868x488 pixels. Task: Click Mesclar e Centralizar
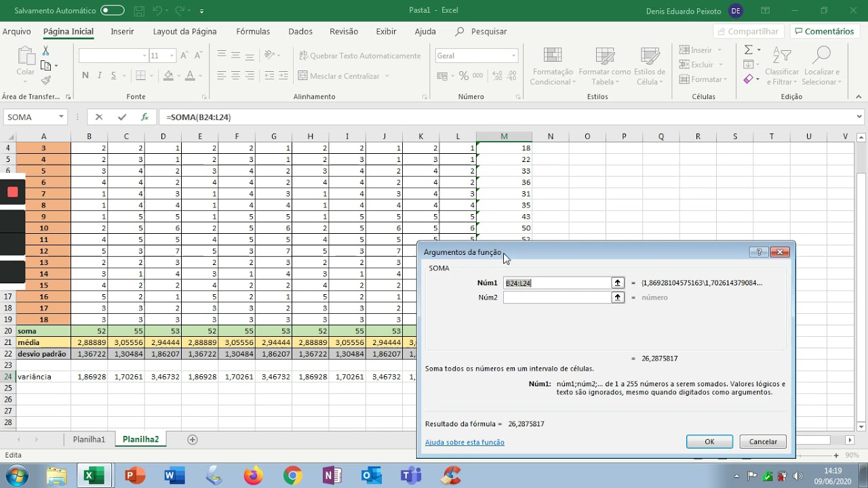339,76
